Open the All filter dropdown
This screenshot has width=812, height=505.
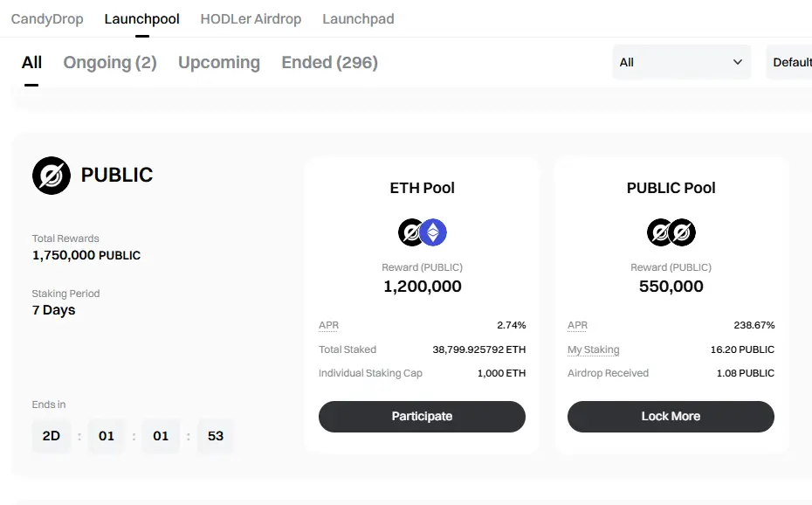[x=682, y=62]
